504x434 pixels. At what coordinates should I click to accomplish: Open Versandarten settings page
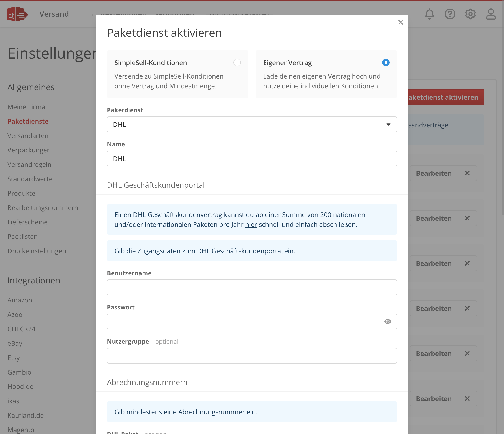click(28, 136)
